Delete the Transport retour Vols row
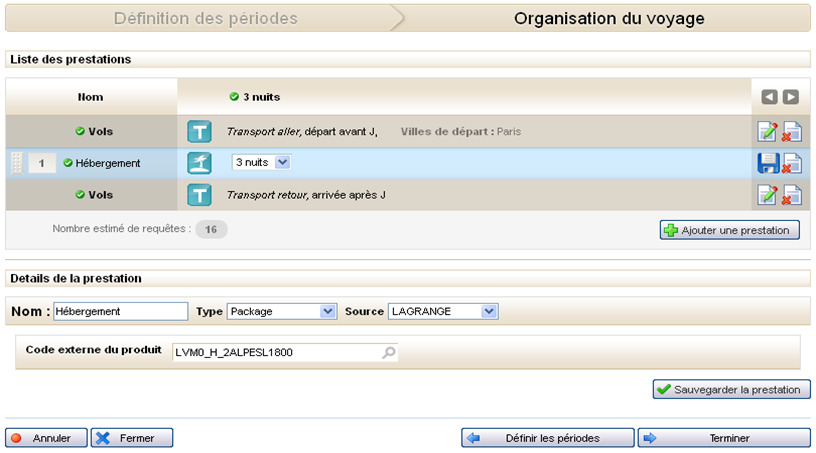 tap(791, 195)
